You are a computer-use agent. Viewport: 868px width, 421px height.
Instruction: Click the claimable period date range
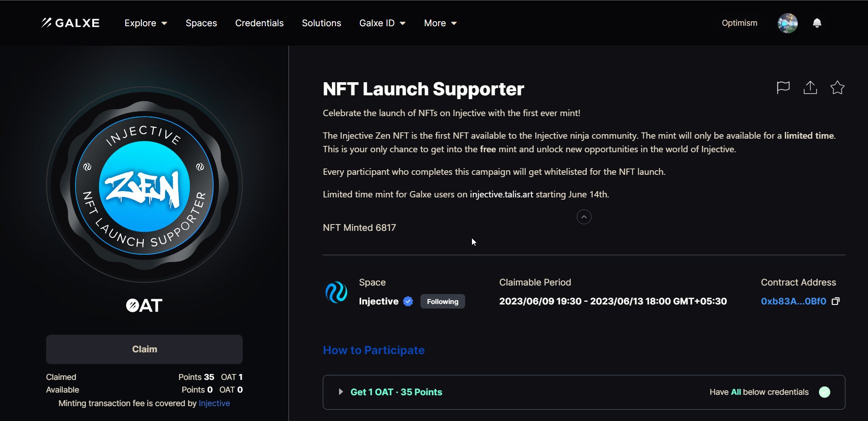point(613,301)
